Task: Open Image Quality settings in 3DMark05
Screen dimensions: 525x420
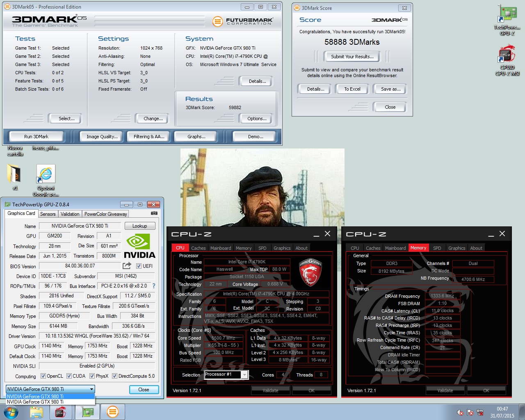Action: [x=102, y=137]
